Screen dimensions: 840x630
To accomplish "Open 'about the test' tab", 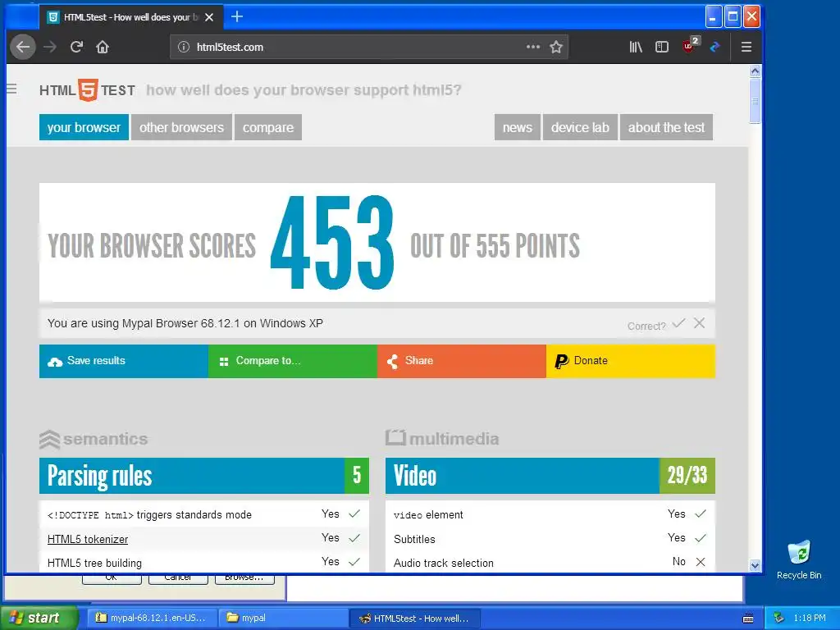I will tap(666, 127).
